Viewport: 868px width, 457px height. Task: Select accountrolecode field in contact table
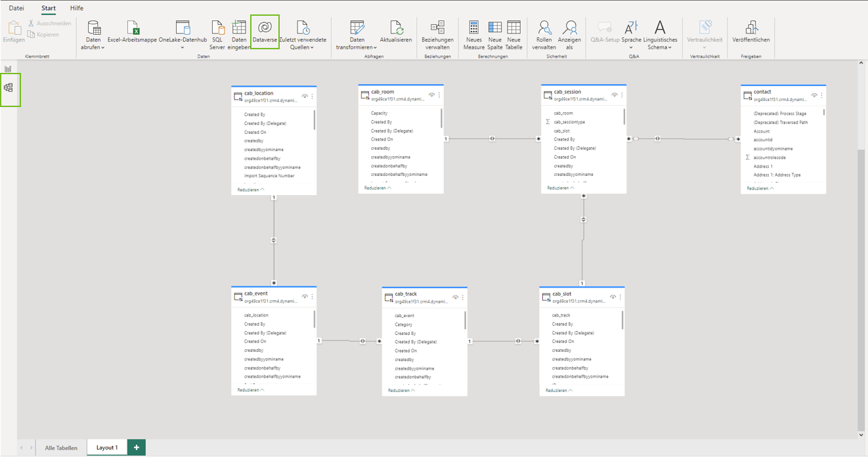[x=770, y=158]
